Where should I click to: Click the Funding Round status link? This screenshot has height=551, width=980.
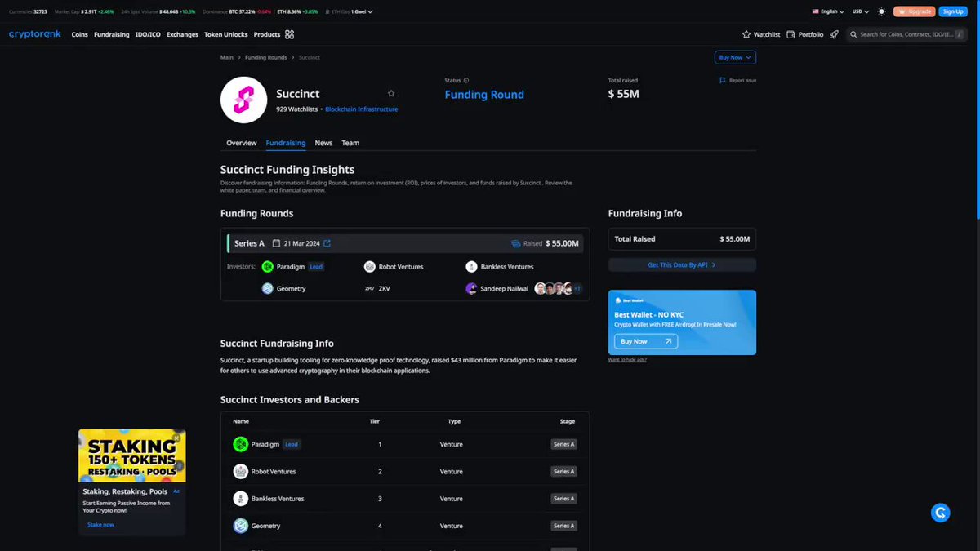click(x=484, y=95)
